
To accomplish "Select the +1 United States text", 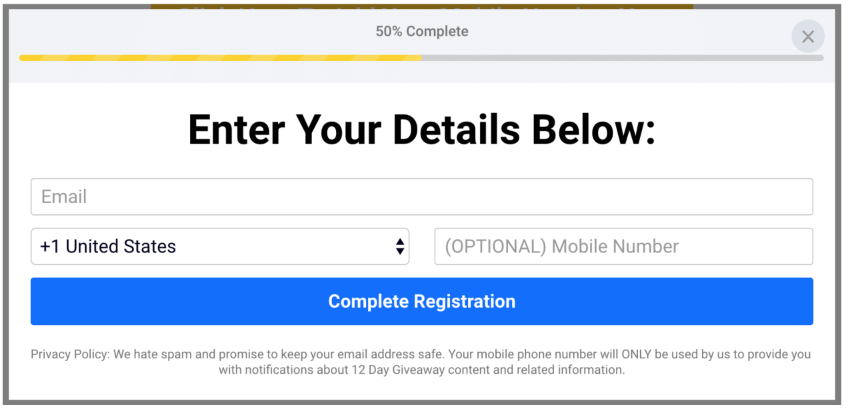I will point(108,246).
